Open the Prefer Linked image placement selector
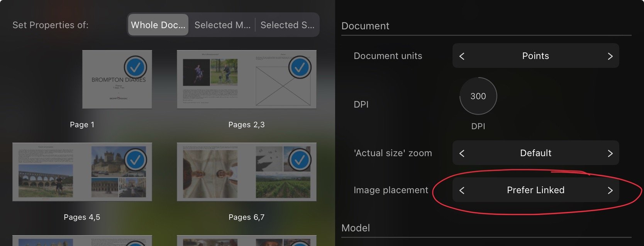 point(536,190)
